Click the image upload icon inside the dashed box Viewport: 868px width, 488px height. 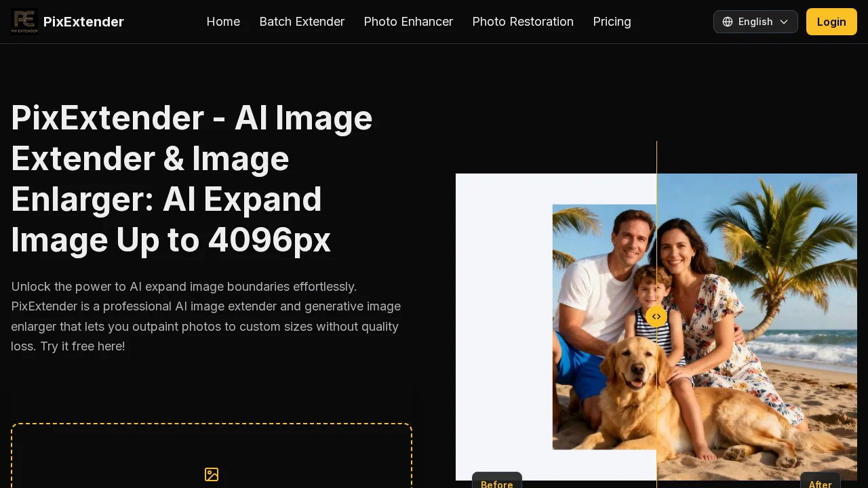(212, 474)
